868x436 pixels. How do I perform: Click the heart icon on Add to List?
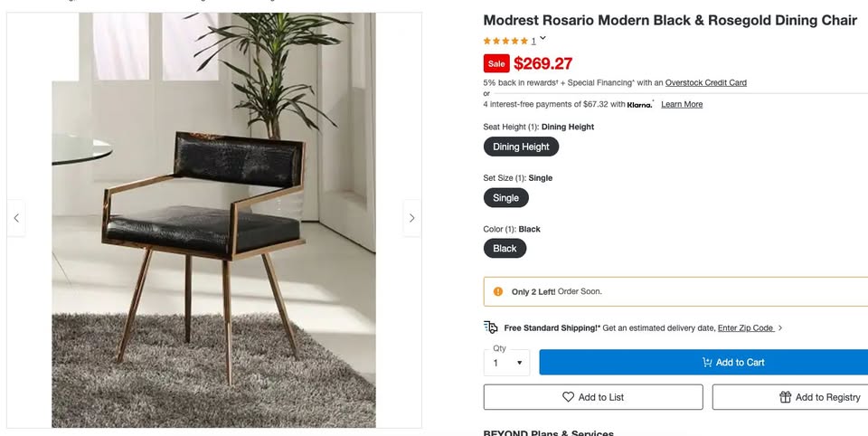tap(568, 397)
